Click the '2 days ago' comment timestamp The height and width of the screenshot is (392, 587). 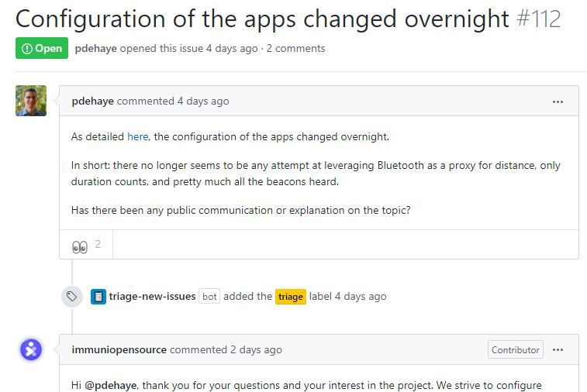tap(256, 349)
